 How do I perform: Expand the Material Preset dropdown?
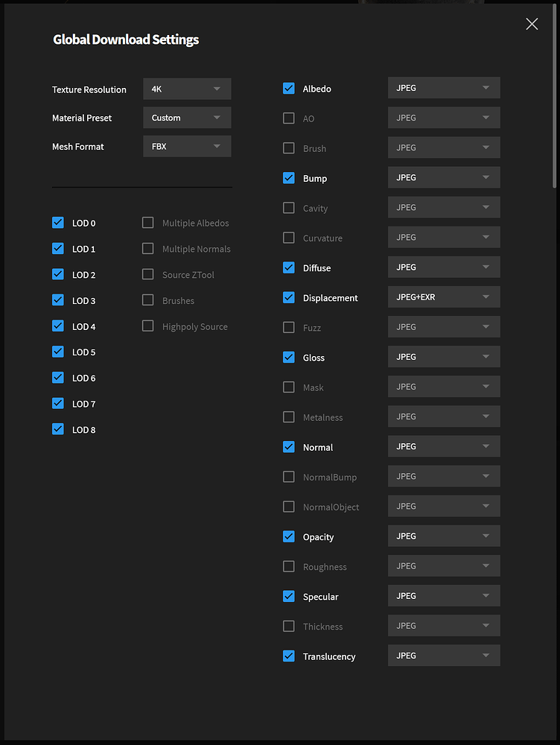[187, 118]
